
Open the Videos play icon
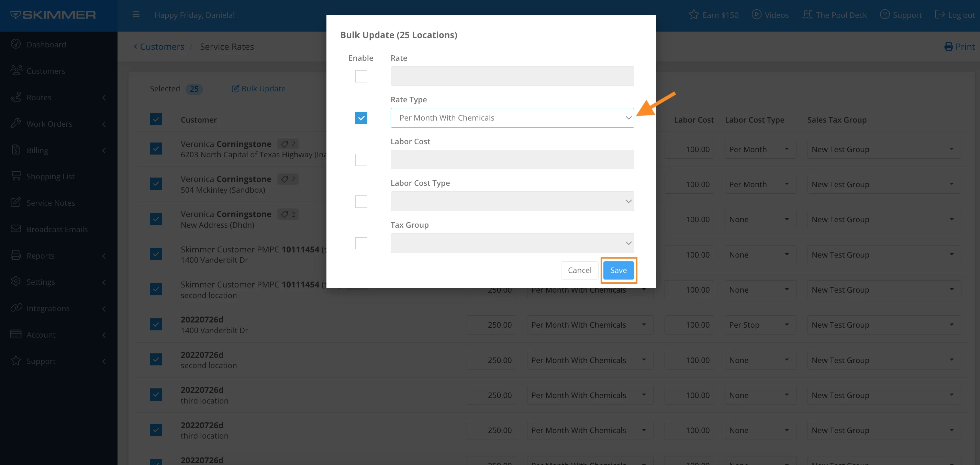(x=756, y=15)
